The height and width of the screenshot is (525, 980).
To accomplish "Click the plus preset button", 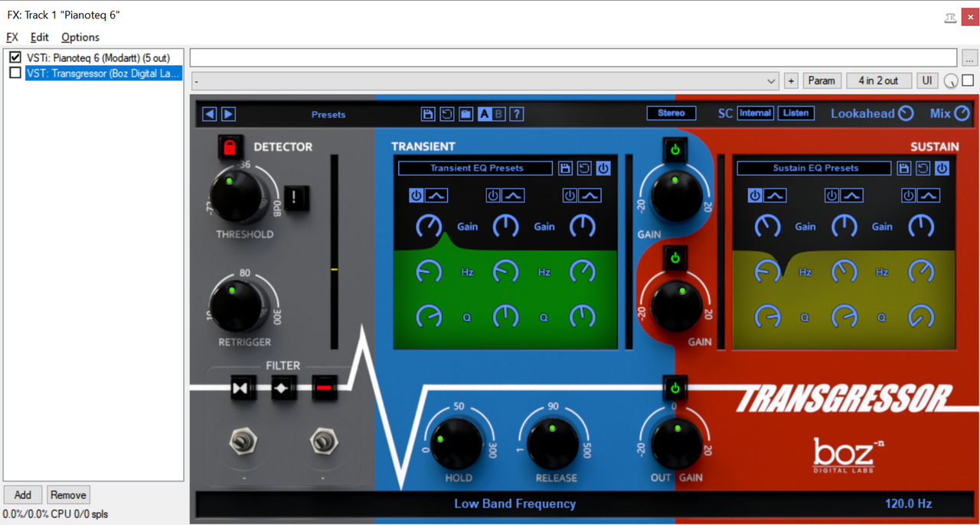I will tap(791, 80).
